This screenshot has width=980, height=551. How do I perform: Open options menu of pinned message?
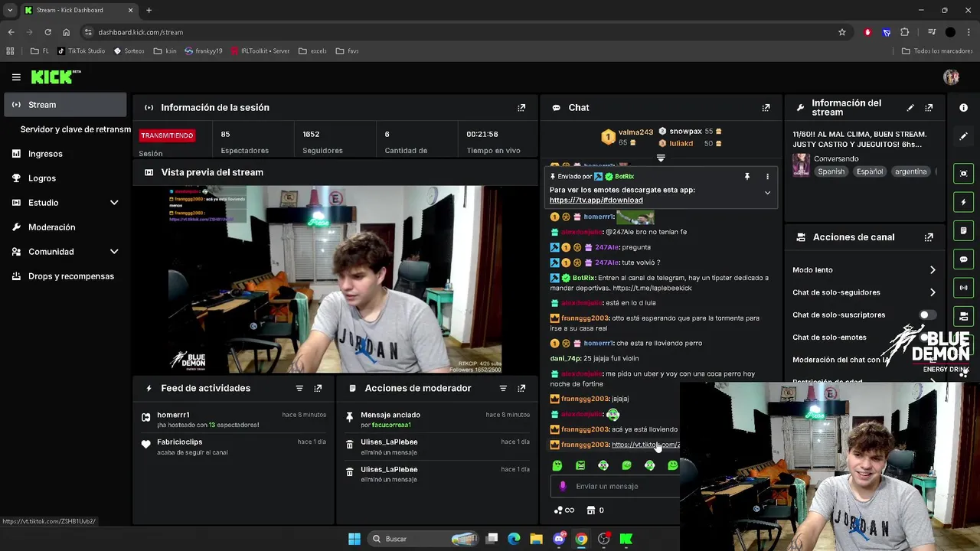[767, 177]
